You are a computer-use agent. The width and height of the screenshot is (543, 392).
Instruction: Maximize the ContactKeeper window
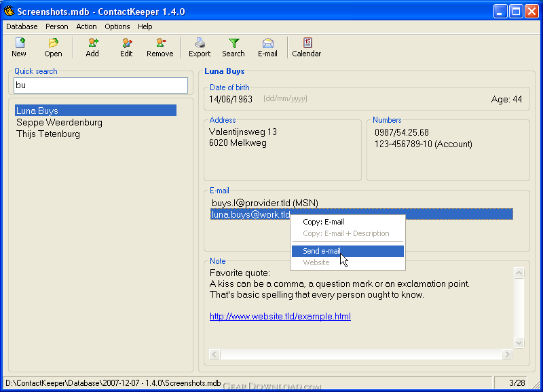tap(516, 12)
